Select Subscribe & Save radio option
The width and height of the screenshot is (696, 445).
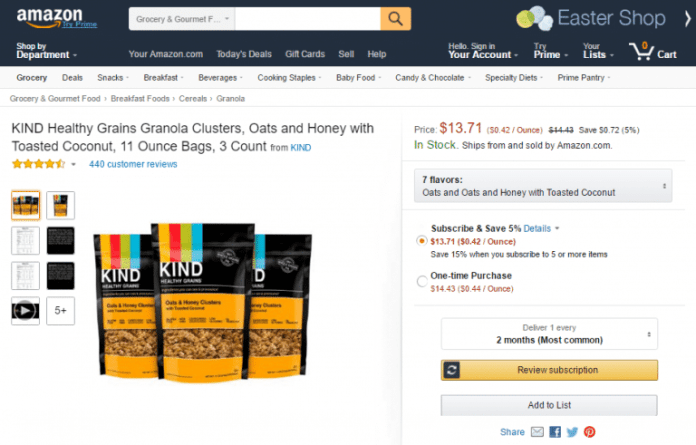click(x=421, y=241)
